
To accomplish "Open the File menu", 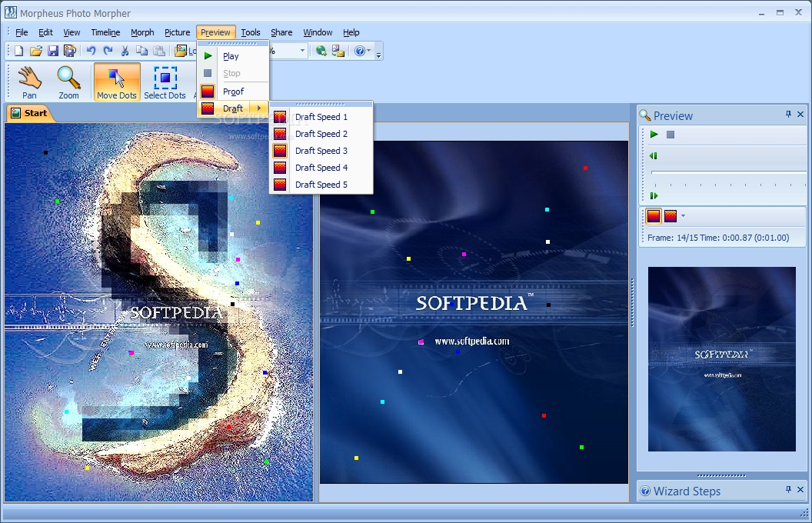I will click(x=22, y=32).
